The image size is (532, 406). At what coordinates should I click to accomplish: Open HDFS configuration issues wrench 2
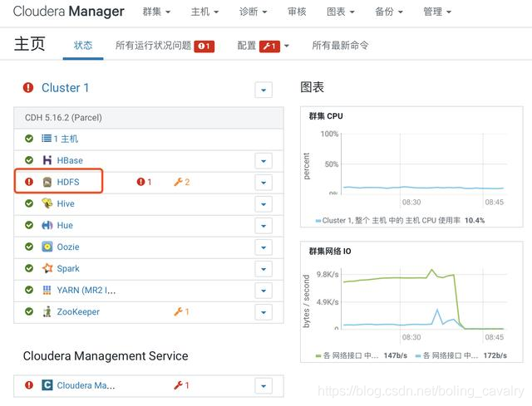[182, 182]
